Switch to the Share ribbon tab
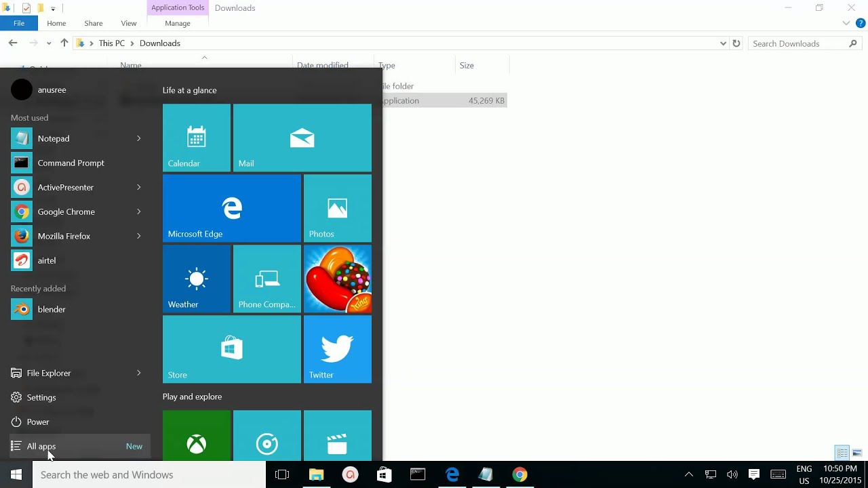 [x=94, y=23]
